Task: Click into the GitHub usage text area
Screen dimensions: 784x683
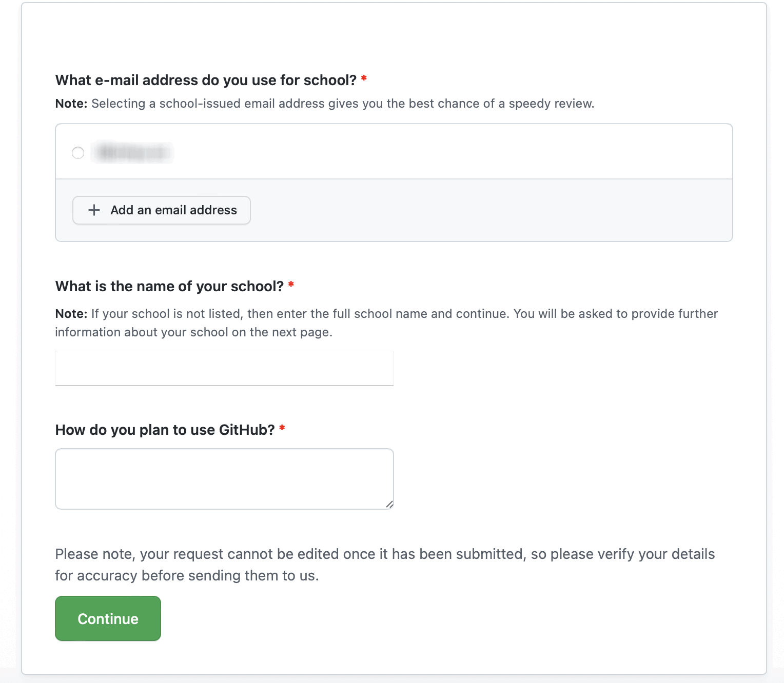Action: [x=224, y=478]
